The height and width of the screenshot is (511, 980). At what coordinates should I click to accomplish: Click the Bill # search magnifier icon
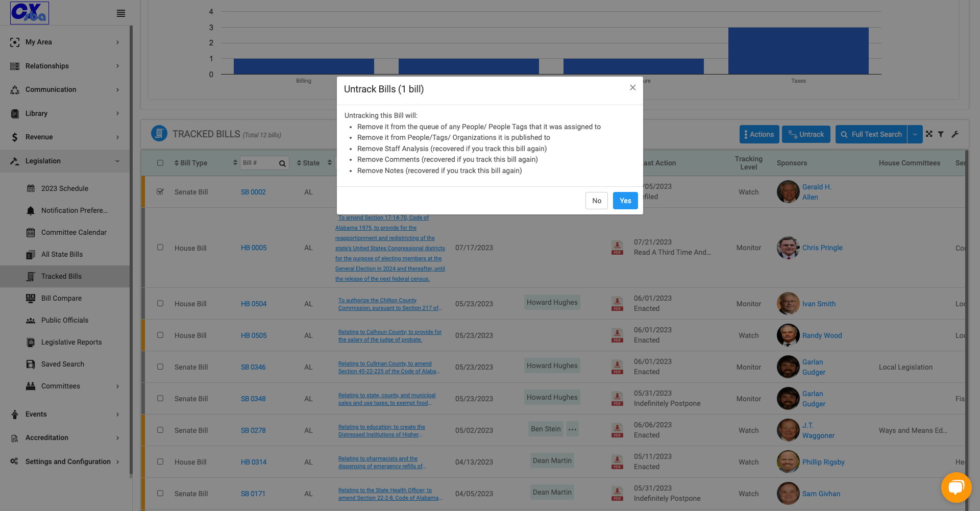pyautogui.click(x=282, y=163)
